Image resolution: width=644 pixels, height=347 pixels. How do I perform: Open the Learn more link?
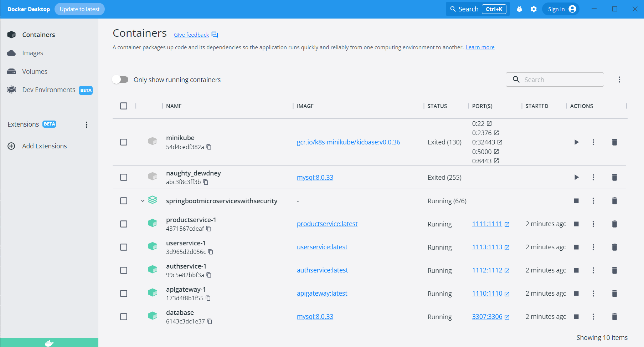pos(480,47)
